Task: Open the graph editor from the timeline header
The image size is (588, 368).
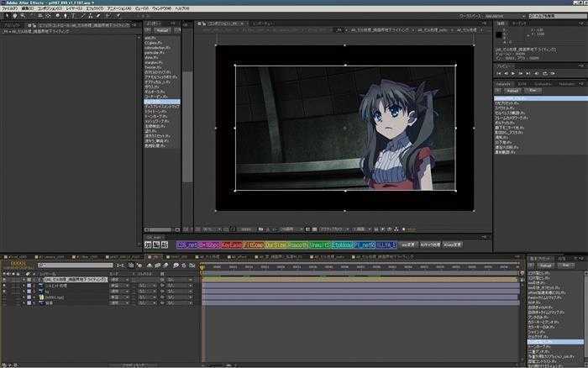Action: point(192,265)
